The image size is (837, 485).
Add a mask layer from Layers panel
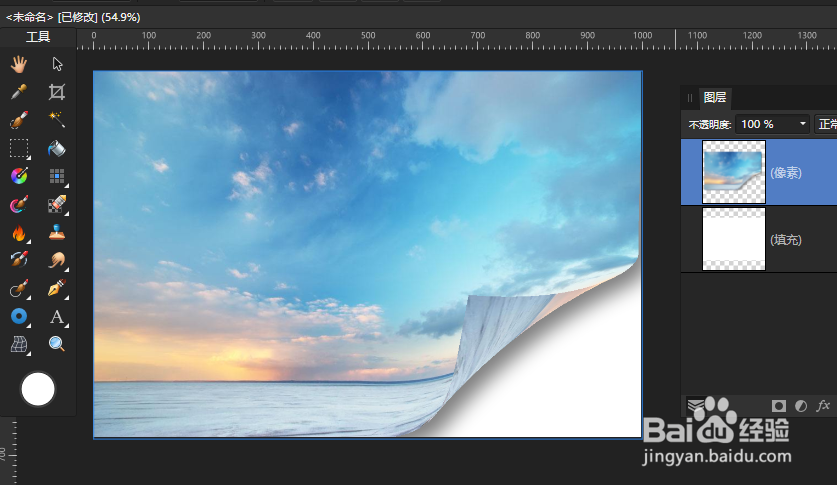point(779,406)
